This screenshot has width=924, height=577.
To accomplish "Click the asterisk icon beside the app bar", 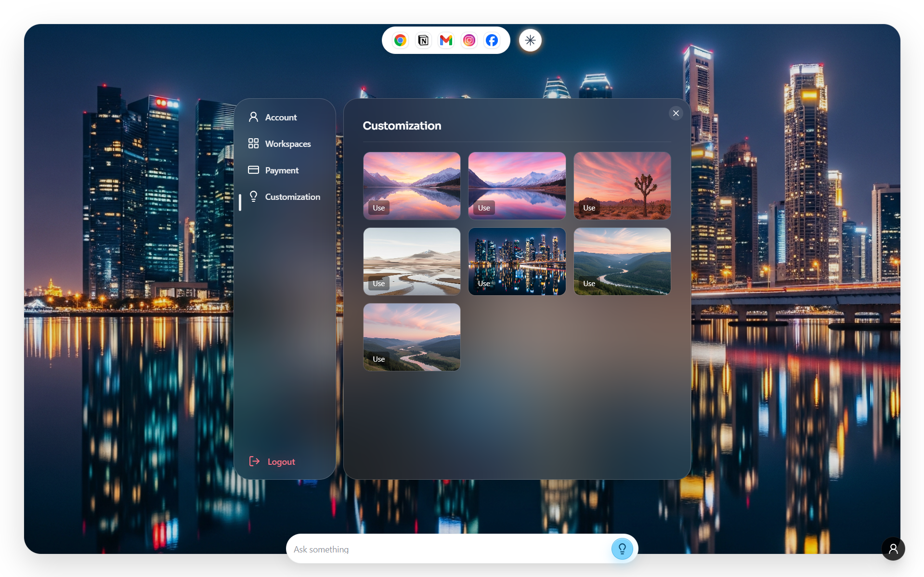I will pos(530,40).
